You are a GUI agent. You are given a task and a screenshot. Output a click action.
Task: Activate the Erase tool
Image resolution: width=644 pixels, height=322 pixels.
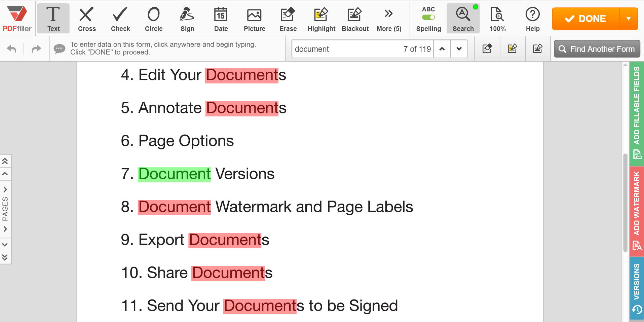288,19
